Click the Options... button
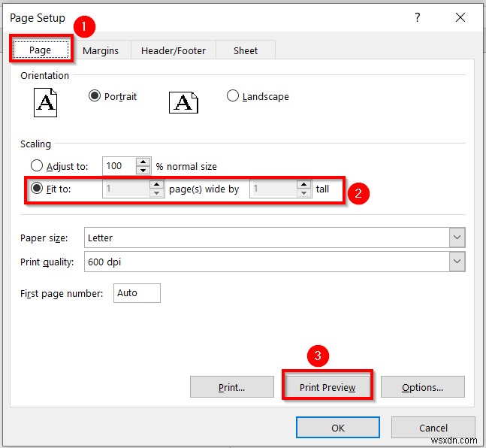The image size is (486, 448). (x=422, y=387)
